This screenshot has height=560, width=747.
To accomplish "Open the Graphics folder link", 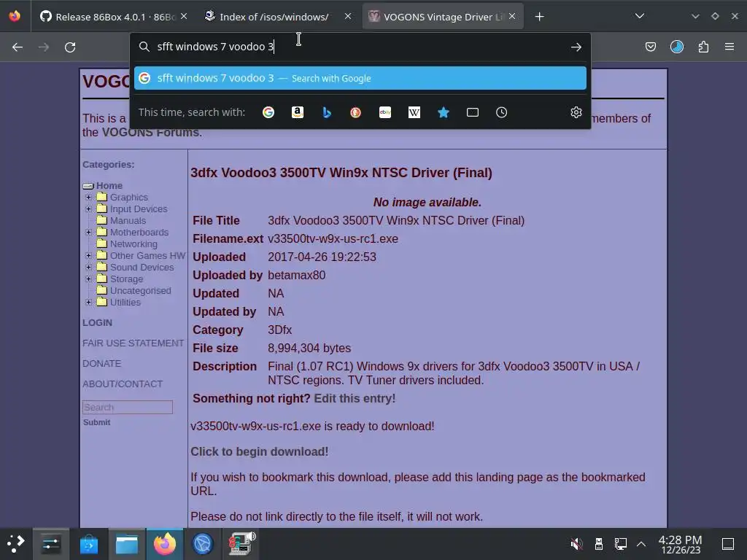I will click(129, 197).
